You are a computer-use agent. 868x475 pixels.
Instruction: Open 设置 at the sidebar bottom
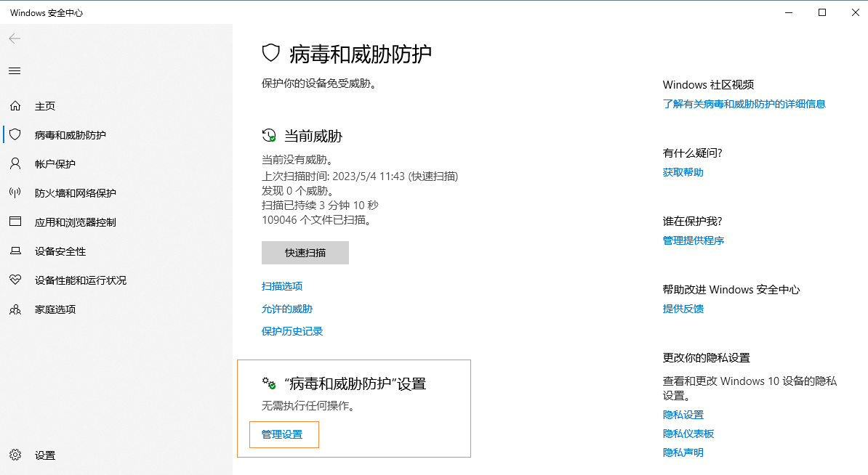click(x=45, y=455)
